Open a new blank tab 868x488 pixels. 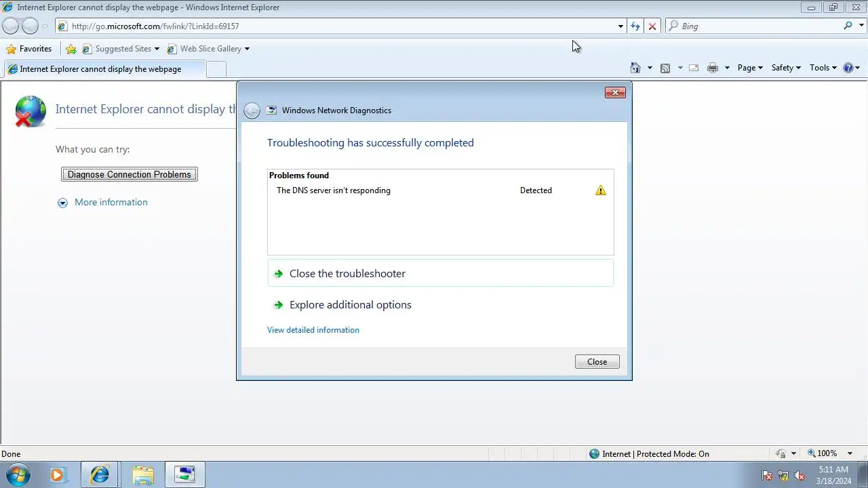click(x=216, y=69)
